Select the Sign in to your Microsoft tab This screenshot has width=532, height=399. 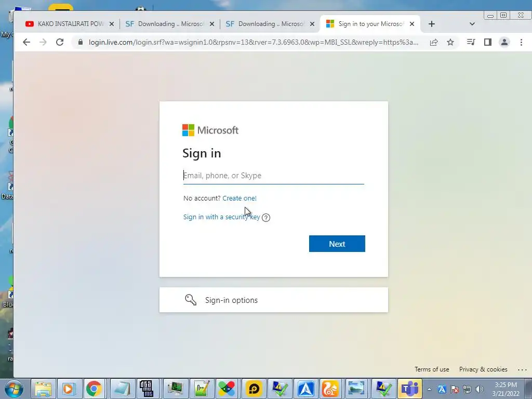click(x=371, y=24)
